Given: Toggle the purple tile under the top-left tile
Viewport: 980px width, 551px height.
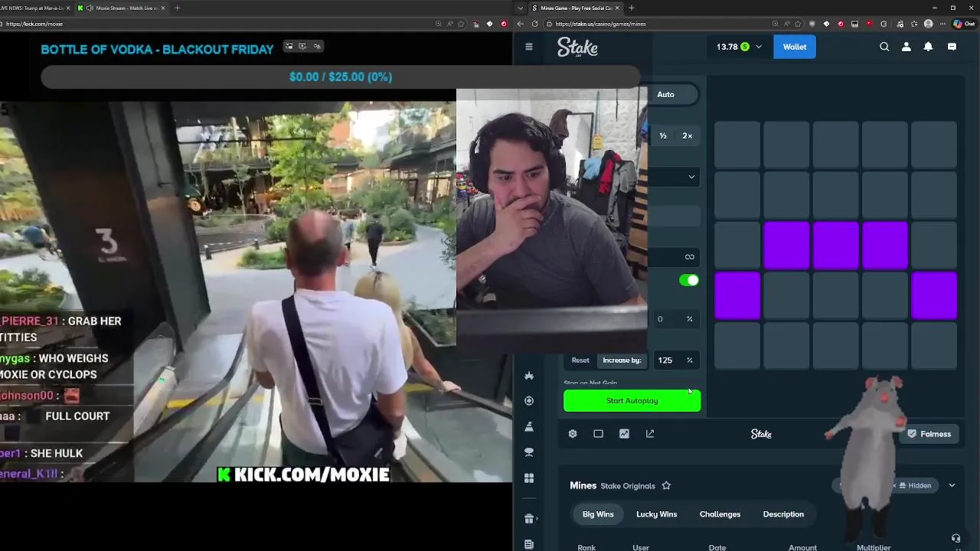Looking at the screenshot, I should tap(737, 295).
